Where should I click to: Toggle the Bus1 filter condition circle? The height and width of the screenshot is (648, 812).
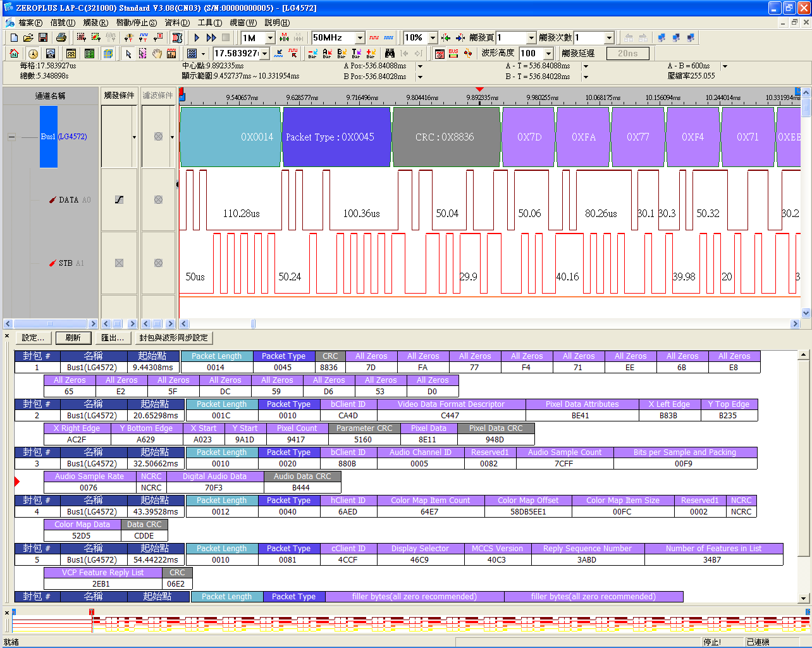[158, 137]
